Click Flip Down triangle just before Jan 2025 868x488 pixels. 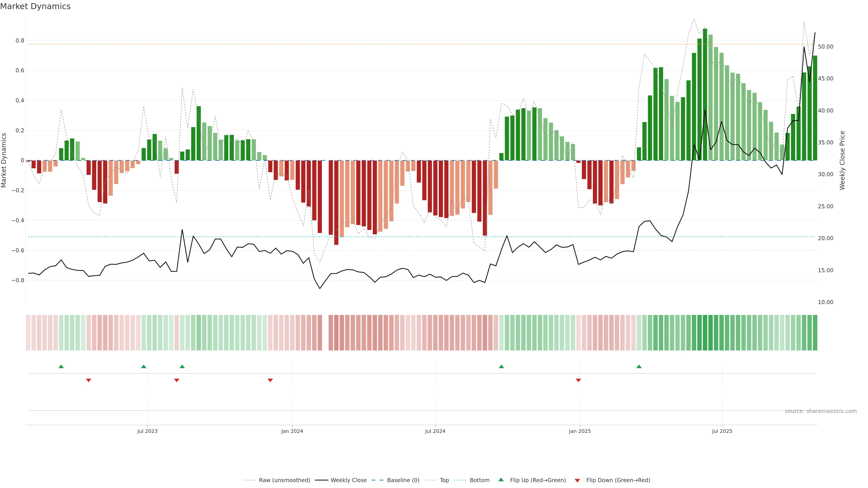pyautogui.click(x=578, y=380)
